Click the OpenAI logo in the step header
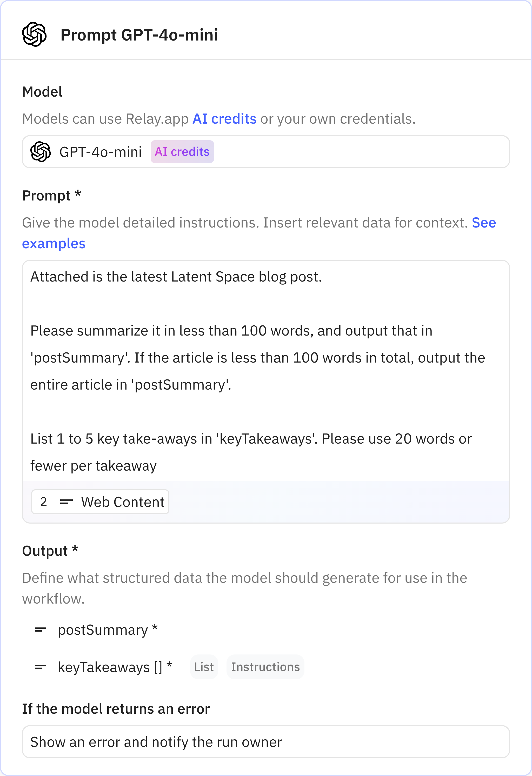Screen dimensions: 532x776 click(34, 34)
